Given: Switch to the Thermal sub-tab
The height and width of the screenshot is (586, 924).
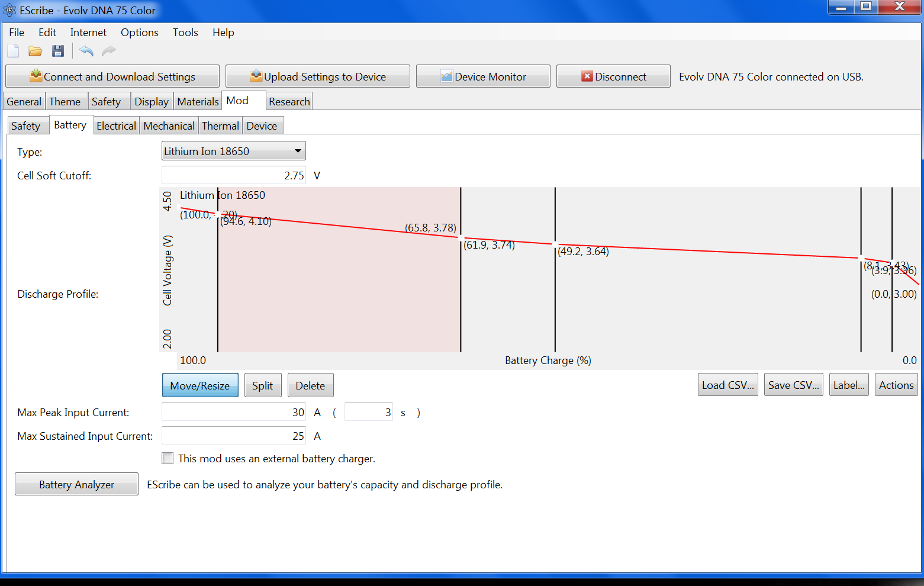Looking at the screenshot, I should (x=220, y=126).
